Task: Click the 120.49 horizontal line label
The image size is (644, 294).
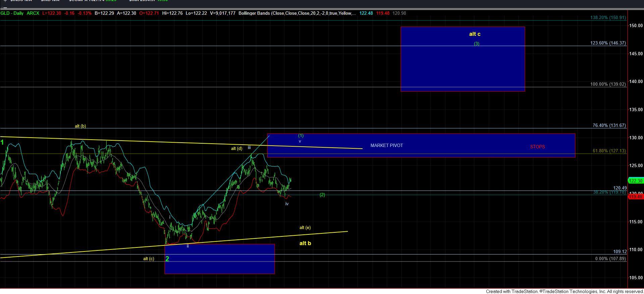Action: (x=620, y=188)
